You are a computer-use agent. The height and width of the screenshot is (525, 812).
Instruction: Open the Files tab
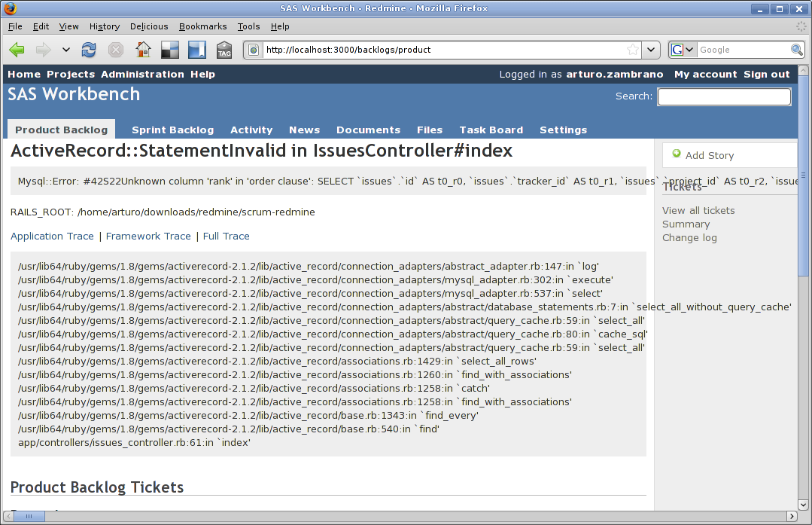pyautogui.click(x=430, y=130)
